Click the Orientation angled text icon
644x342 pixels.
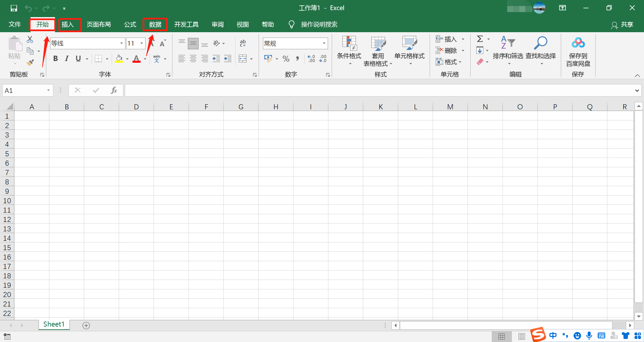tap(217, 43)
